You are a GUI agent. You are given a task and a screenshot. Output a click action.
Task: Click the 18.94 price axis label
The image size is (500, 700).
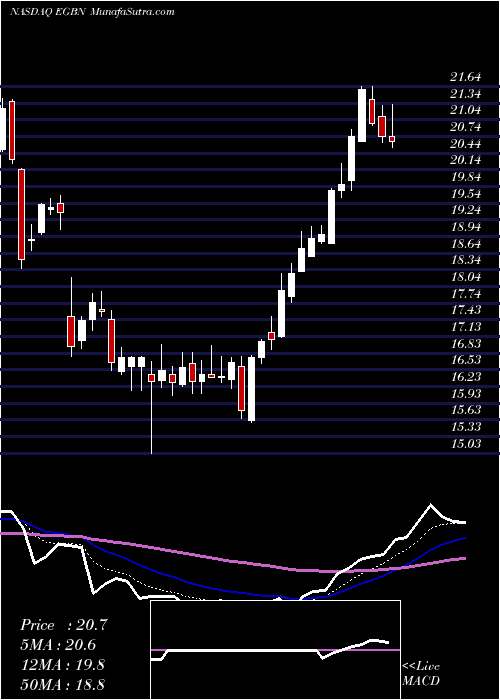click(465, 227)
